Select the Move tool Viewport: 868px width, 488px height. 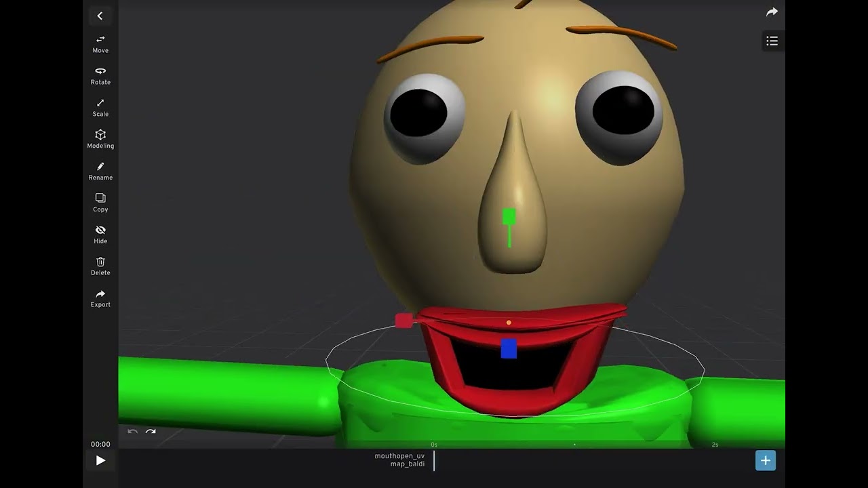(100, 44)
